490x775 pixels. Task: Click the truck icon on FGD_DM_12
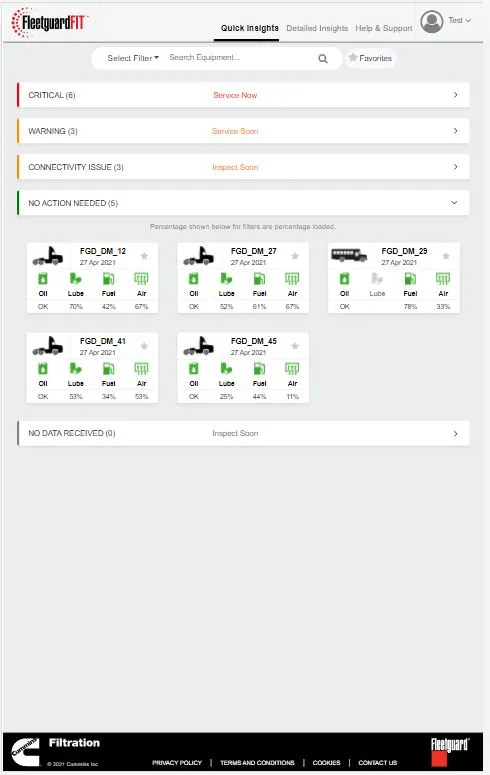[48, 256]
